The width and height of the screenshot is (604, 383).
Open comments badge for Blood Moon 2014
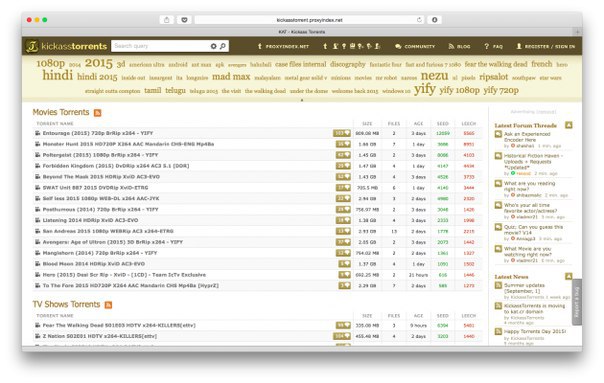pyautogui.click(x=344, y=264)
